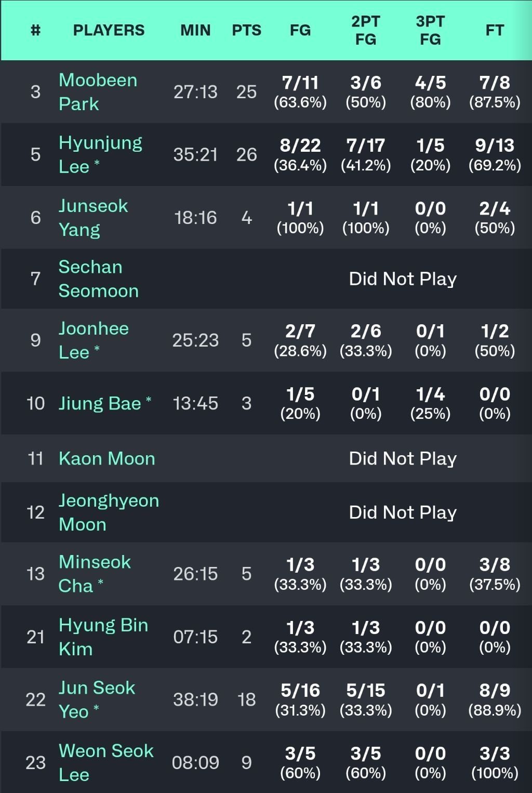
Task: Click the PLAYERS column header
Action: pyautogui.click(x=109, y=30)
